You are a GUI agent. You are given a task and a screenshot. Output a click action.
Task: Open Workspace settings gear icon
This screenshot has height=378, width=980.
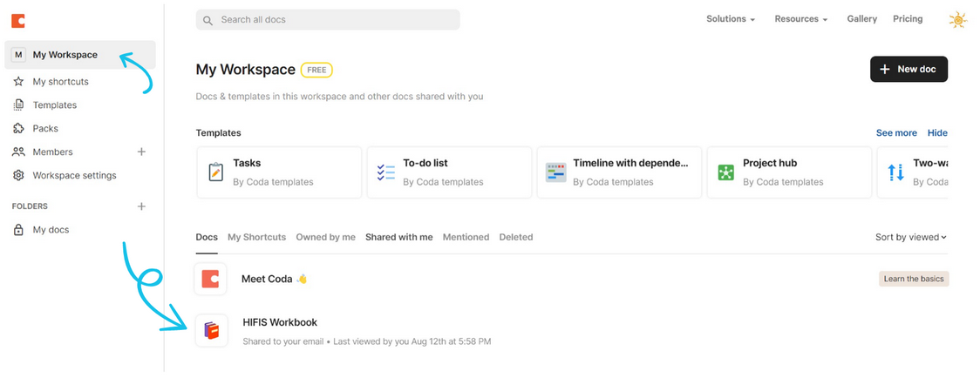[x=18, y=176]
